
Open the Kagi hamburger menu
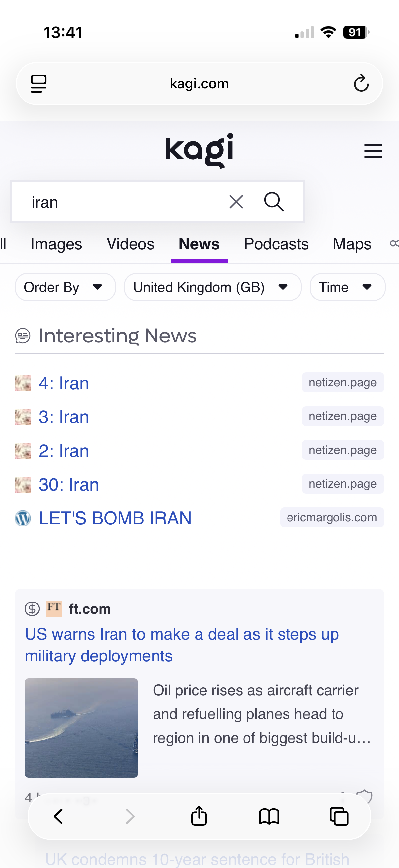(x=373, y=151)
